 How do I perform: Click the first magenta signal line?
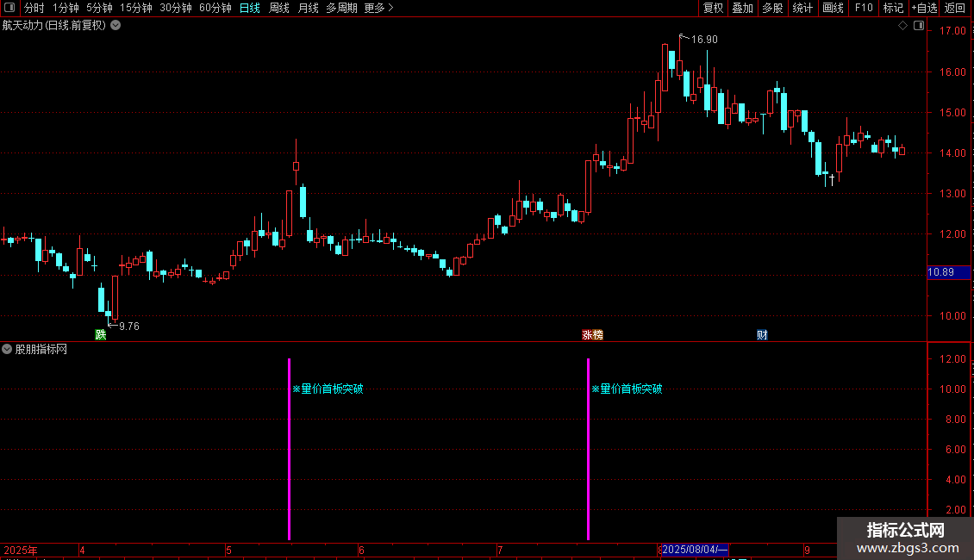[x=289, y=449]
